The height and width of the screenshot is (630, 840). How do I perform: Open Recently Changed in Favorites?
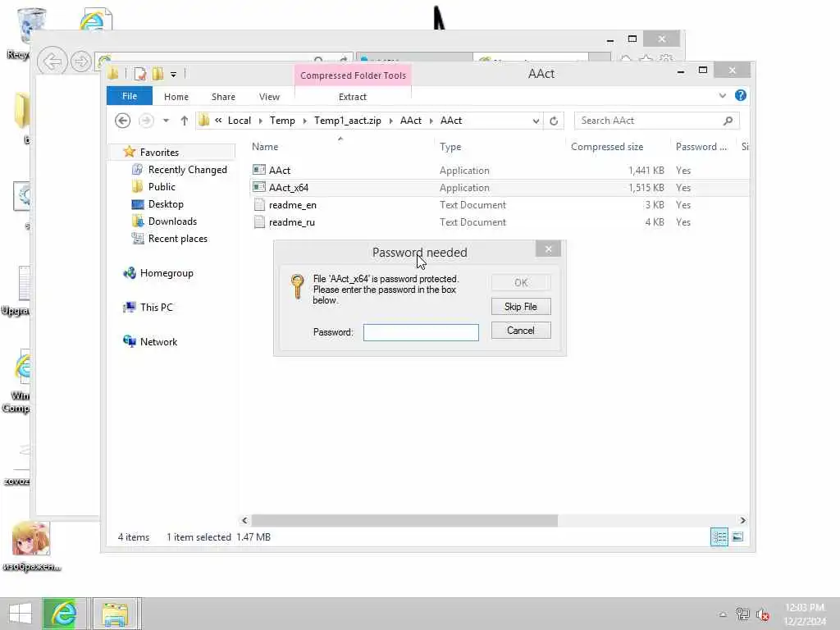pos(188,169)
